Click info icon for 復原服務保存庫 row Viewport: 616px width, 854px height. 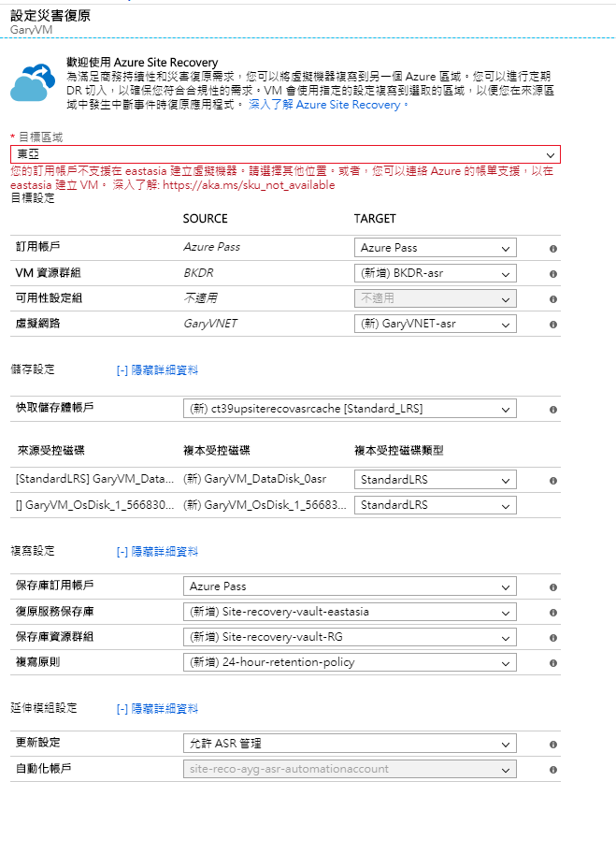click(552, 613)
